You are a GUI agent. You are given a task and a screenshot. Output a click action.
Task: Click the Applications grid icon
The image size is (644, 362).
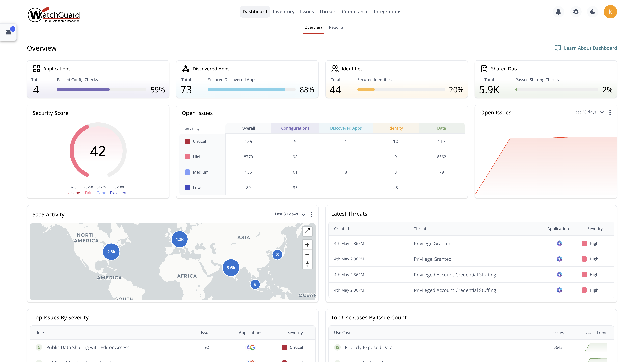[37, 68]
